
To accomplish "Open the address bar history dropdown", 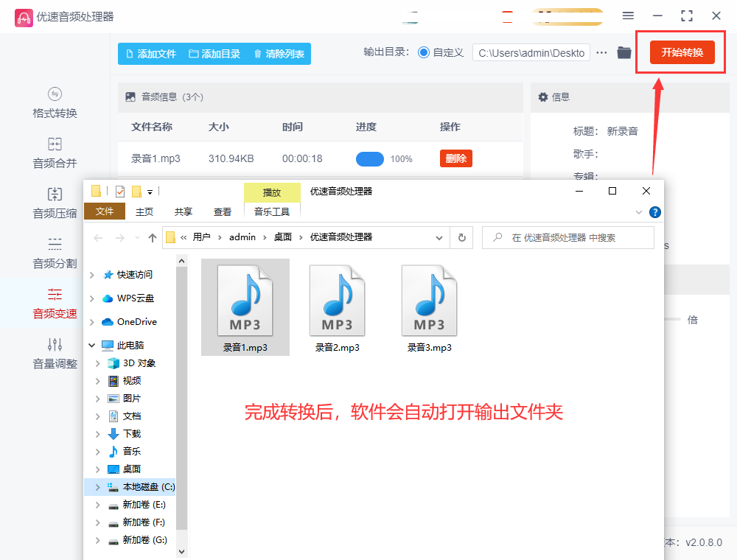I will coord(439,238).
